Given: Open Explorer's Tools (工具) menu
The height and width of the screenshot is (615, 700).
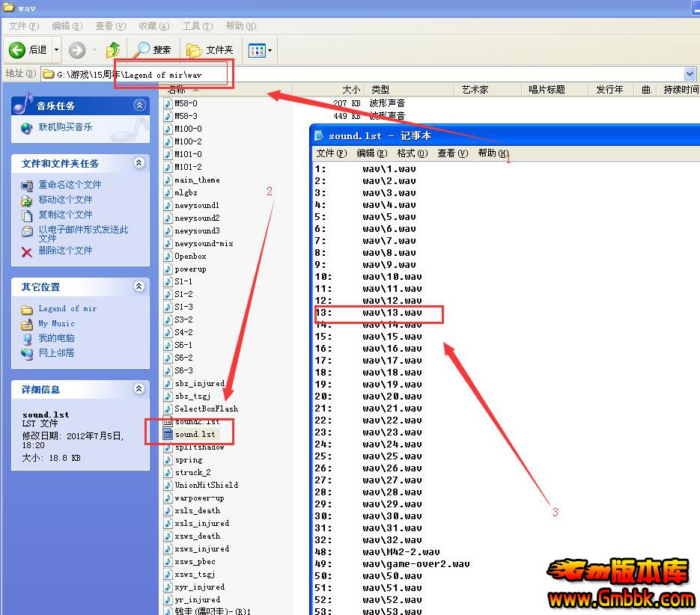Looking at the screenshot, I should pyautogui.click(x=197, y=26).
